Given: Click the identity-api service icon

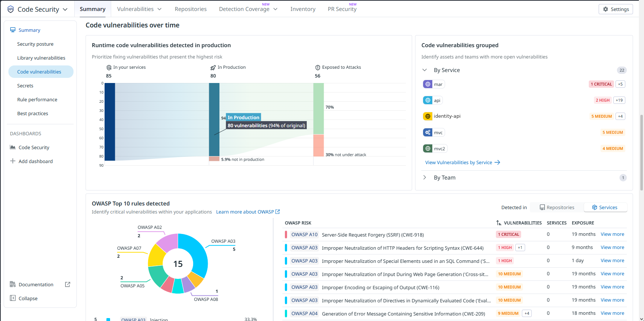Looking at the screenshot, I should [x=428, y=116].
